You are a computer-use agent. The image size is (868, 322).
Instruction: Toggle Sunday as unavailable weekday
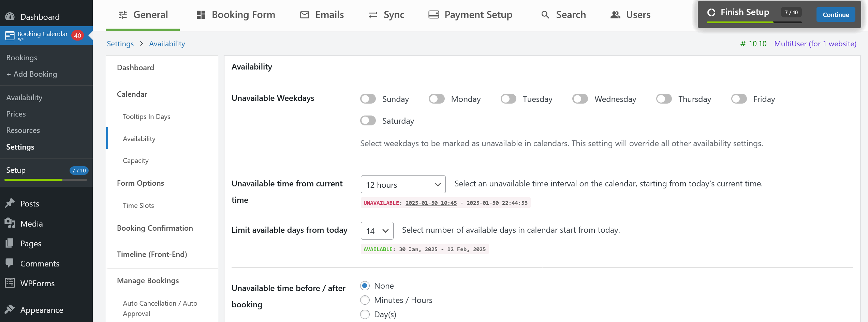pos(368,99)
